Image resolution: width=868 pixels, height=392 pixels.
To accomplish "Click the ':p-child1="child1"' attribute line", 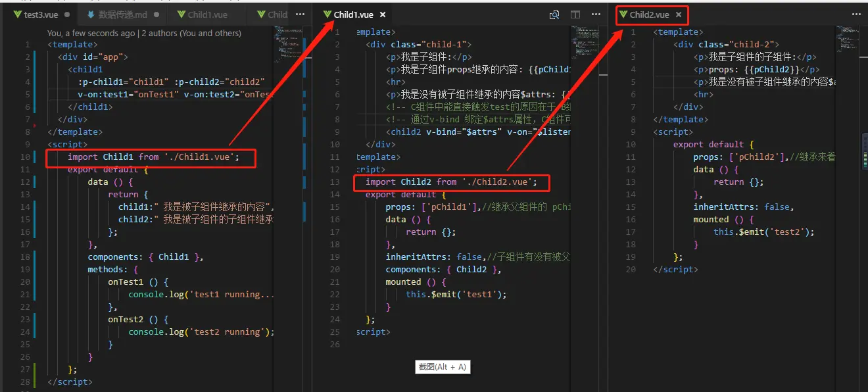I will click(171, 82).
